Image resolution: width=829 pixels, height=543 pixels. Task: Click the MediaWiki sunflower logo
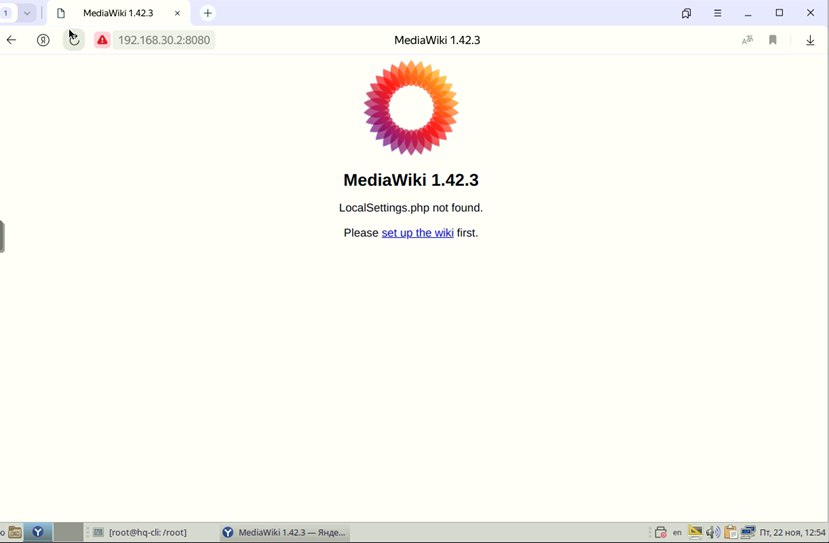point(411,108)
